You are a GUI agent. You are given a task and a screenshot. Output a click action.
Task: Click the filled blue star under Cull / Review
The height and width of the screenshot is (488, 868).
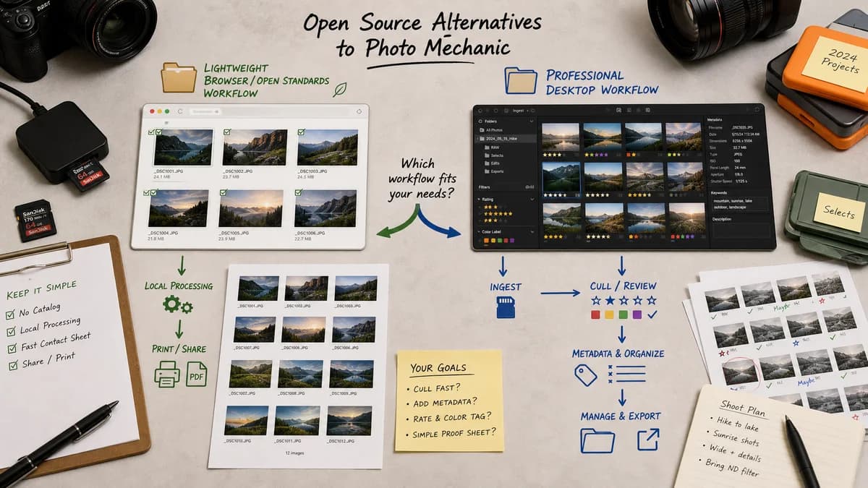(x=612, y=299)
